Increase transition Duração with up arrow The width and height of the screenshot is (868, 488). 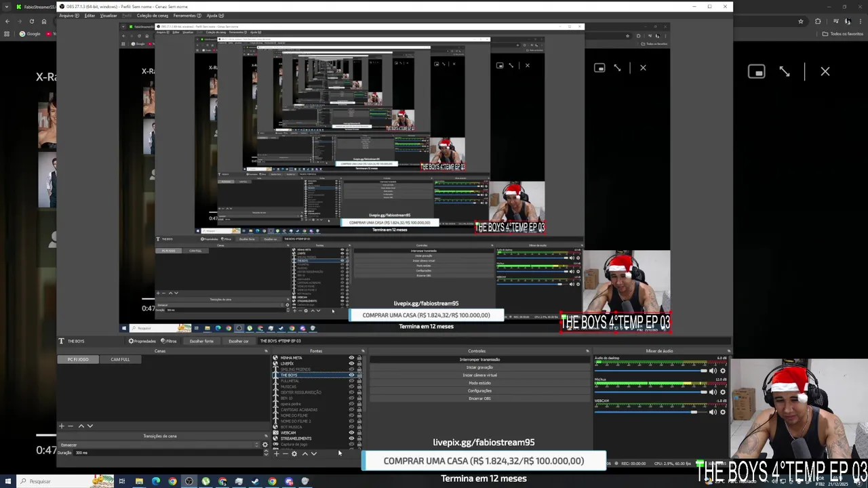click(x=266, y=451)
